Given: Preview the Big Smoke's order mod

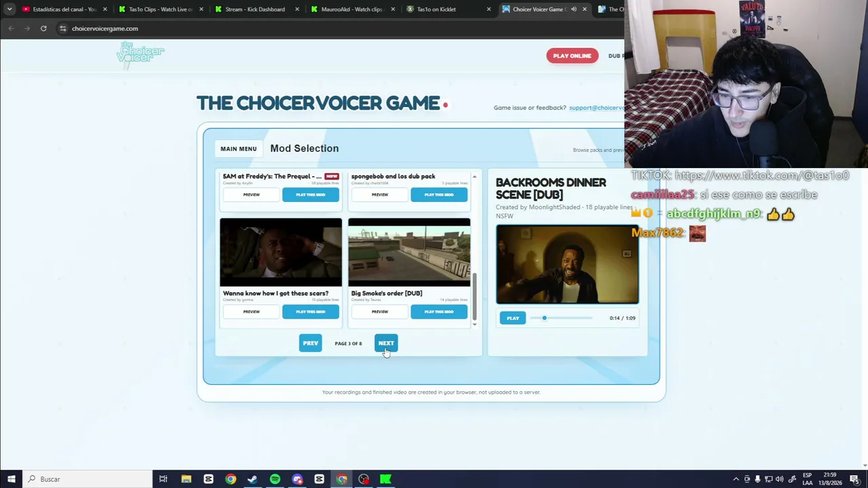Looking at the screenshot, I should pyautogui.click(x=380, y=312).
